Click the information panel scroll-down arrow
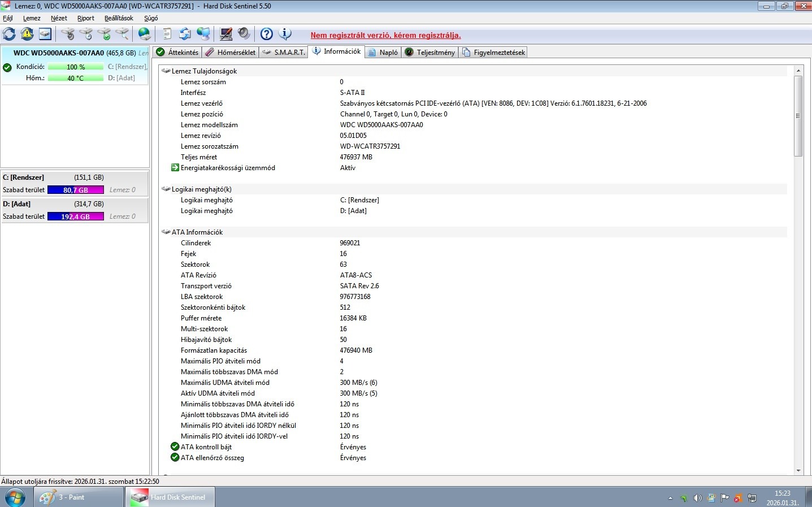The image size is (812, 507). 798,470
